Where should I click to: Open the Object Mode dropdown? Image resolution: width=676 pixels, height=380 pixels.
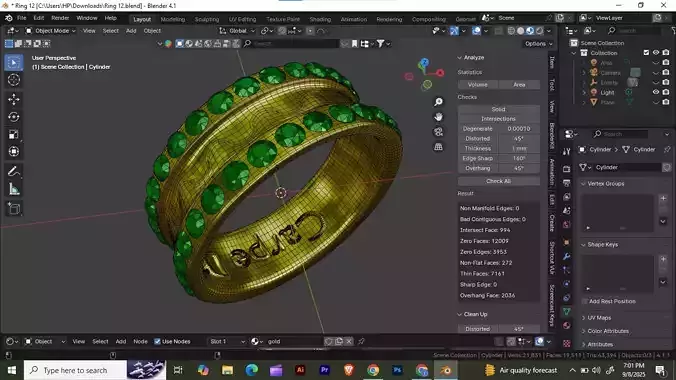[50, 31]
